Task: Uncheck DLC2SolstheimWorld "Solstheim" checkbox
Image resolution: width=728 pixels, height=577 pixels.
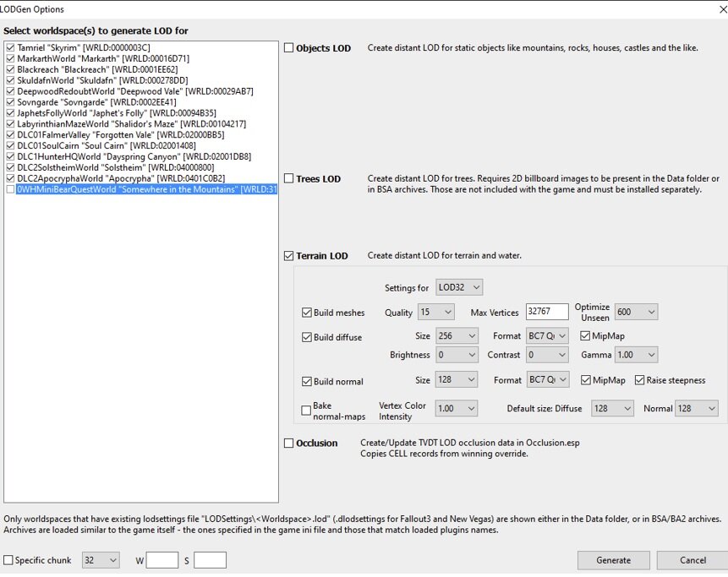Action: pos(10,167)
